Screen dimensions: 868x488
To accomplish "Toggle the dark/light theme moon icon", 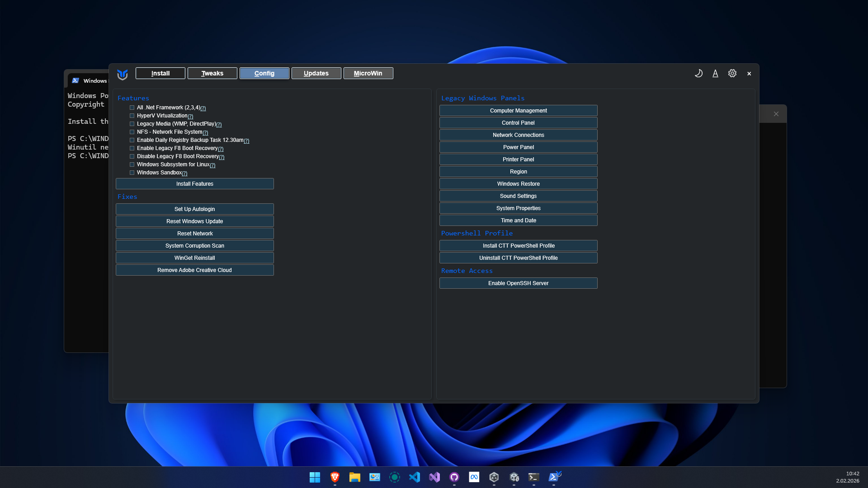I will coord(698,73).
